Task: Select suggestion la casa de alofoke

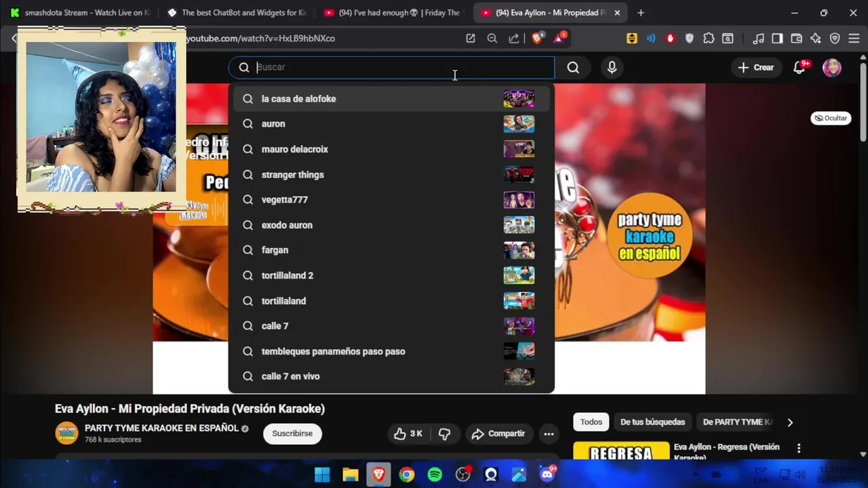Action: click(391, 99)
